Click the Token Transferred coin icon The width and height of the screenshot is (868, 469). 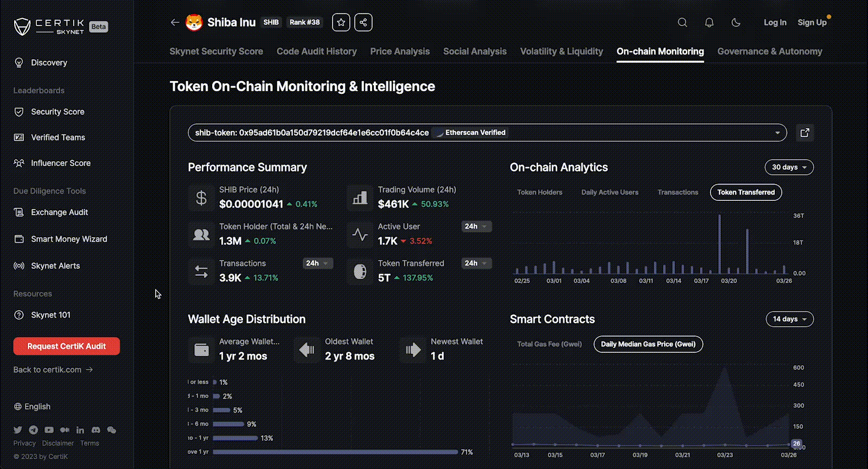point(360,272)
